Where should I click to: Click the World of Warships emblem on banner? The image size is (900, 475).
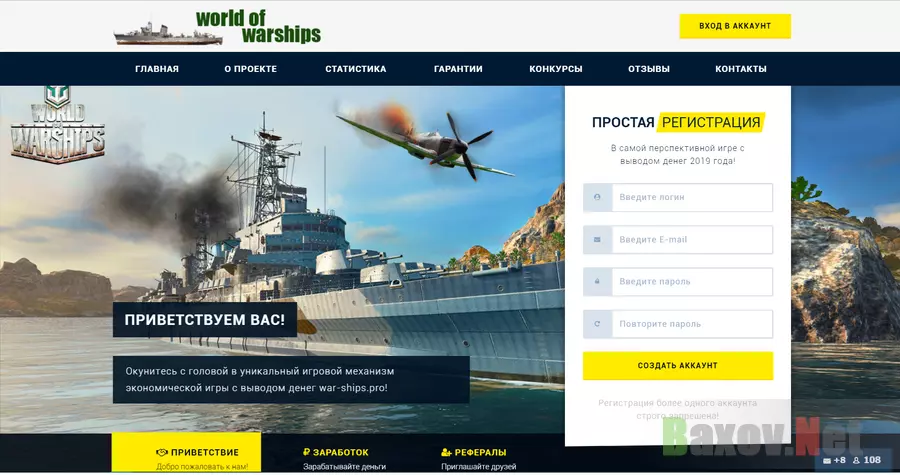(x=57, y=124)
